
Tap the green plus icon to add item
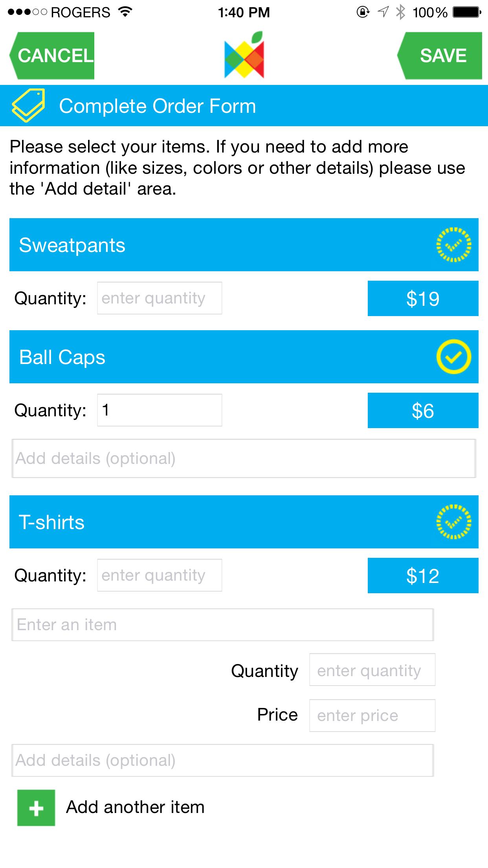pyautogui.click(x=36, y=808)
